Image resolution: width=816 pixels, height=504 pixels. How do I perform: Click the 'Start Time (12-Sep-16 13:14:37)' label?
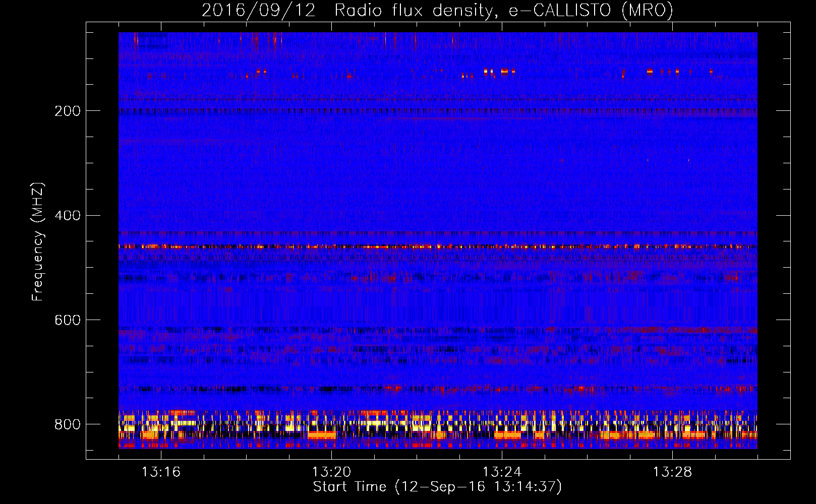click(x=437, y=487)
